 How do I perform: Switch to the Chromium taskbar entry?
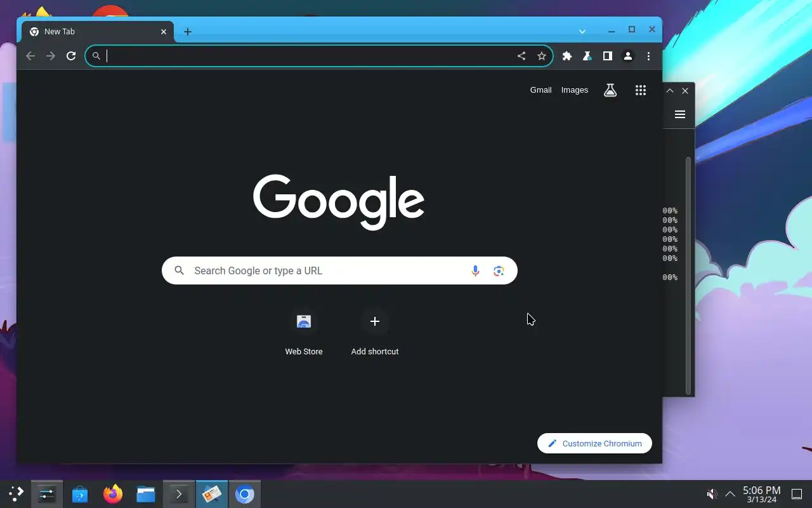click(x=245, y=494)
